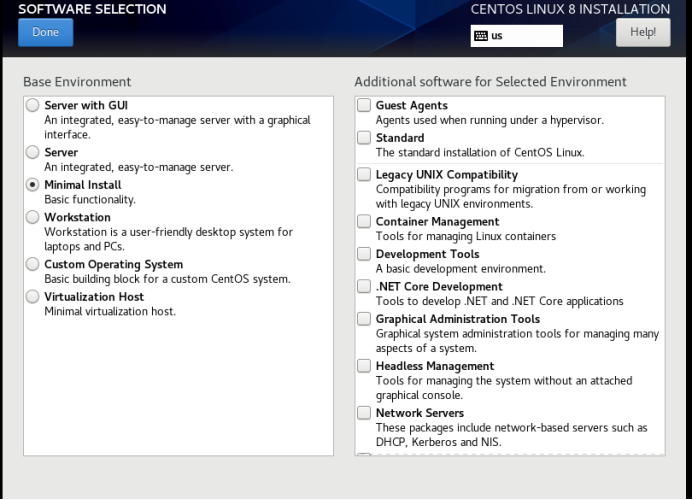The height and width of the screenshot is (500, 693).
Task: Open the Help! button
Action: point(643,32)
